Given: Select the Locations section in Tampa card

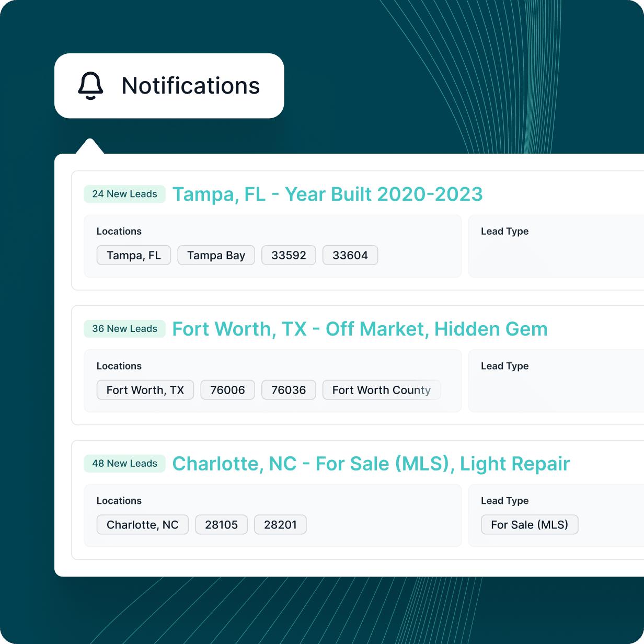Looking at the screenshot, I should 119,231.
